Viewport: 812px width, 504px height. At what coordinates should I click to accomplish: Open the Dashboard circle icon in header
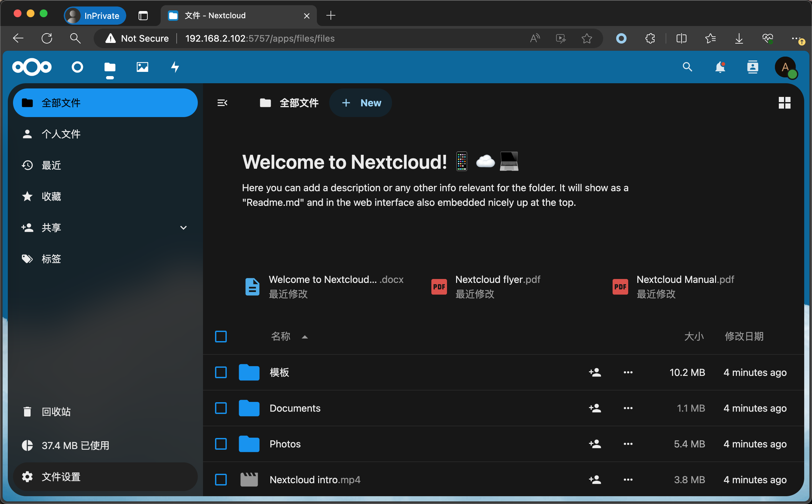pyautogui.click(x=77, y=67)
